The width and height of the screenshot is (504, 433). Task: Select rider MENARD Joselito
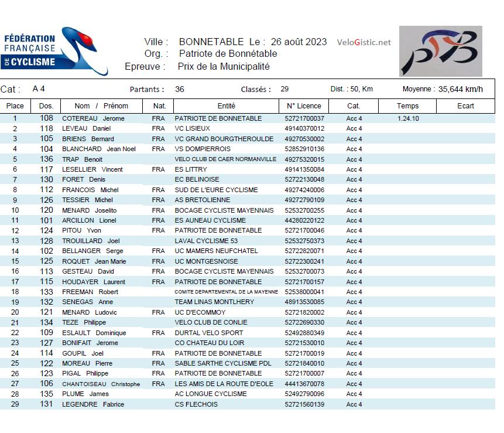pyautogui.click(x=90, y=210)
